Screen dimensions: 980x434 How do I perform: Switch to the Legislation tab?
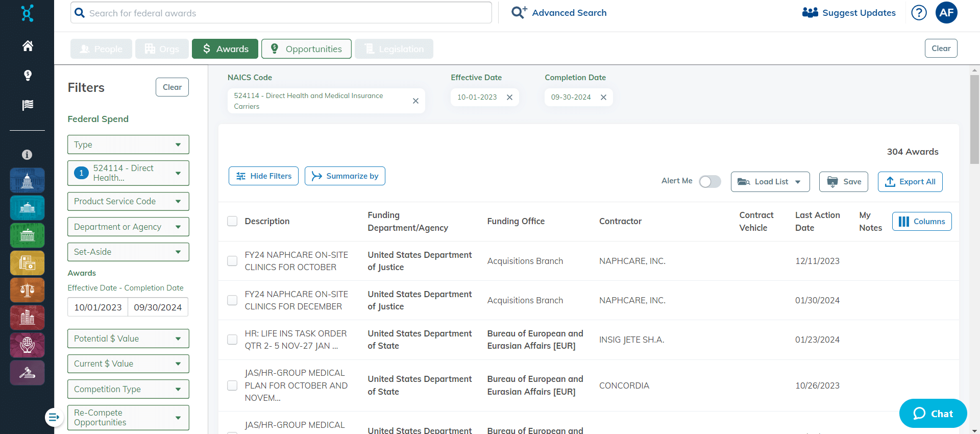[x=394, y=49]
